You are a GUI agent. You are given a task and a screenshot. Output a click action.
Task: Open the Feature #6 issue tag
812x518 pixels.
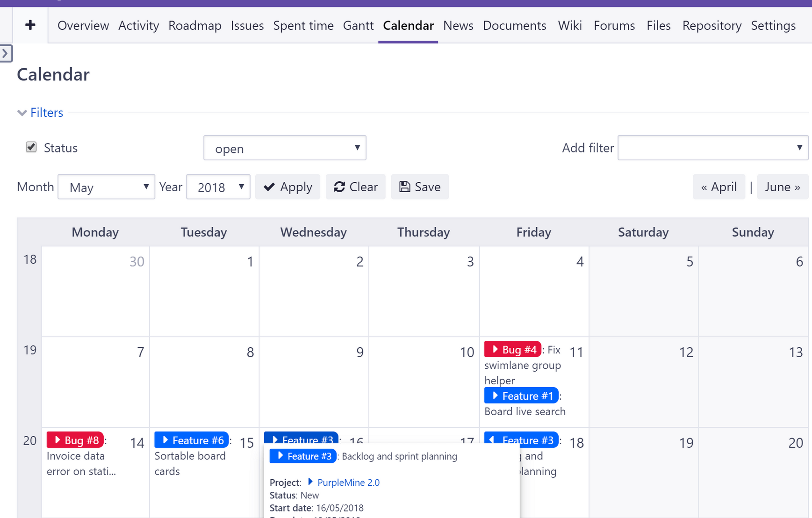(192, 440)
